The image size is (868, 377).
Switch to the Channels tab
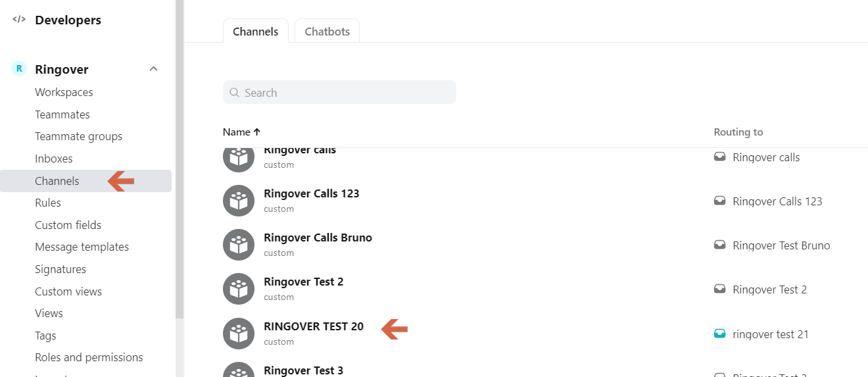tap(256, 32)
